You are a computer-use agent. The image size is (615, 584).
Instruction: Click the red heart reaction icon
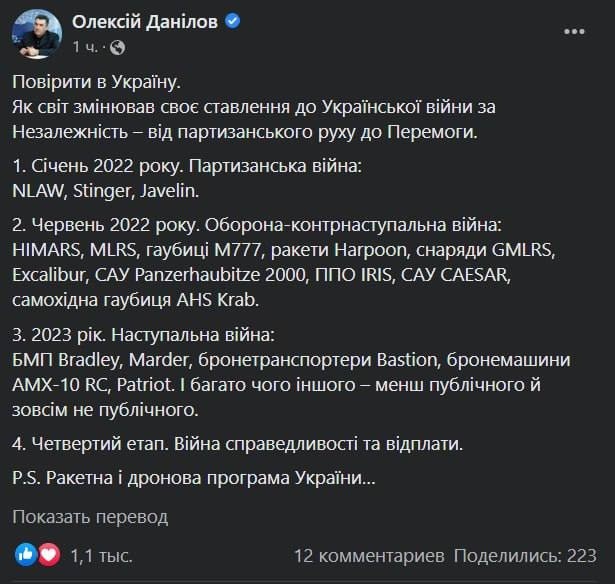[x=48, y=553]
